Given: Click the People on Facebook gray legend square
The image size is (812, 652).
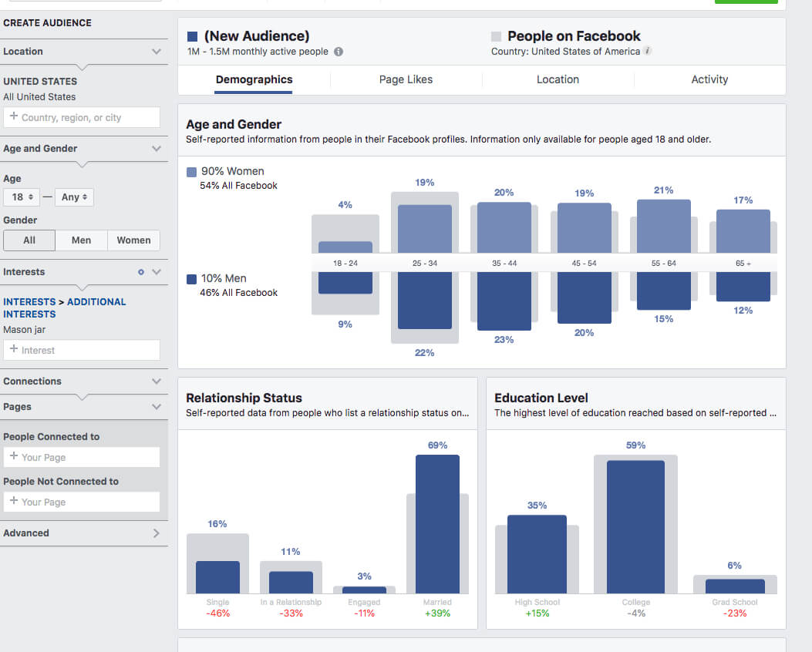Looking at the screenshot, I should click(x=496, y=36).
